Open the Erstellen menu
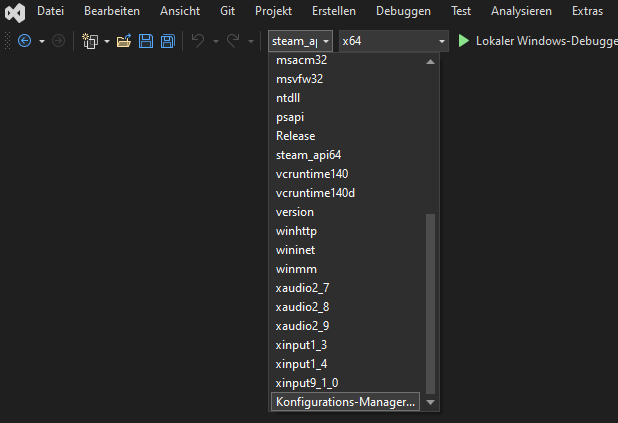Viewport: 618px width, 423px height. 334,12
